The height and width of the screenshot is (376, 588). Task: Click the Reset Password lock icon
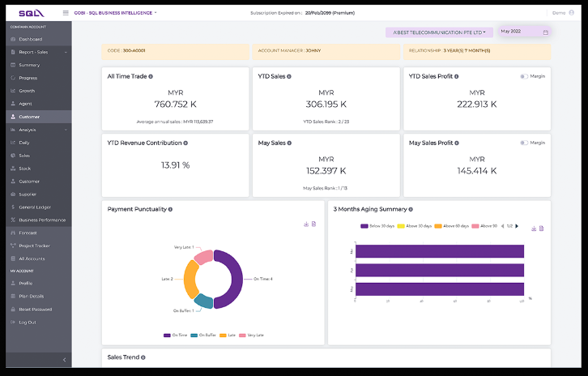coord(13,310)
